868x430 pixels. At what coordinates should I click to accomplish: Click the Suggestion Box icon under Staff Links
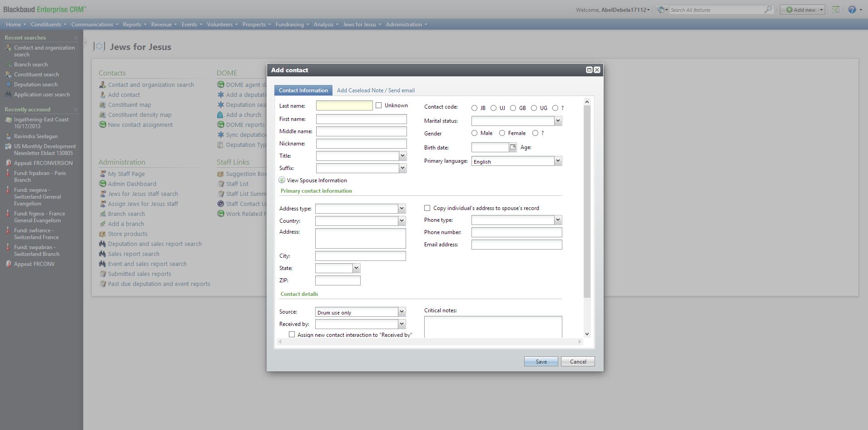[x=221, y=174]
